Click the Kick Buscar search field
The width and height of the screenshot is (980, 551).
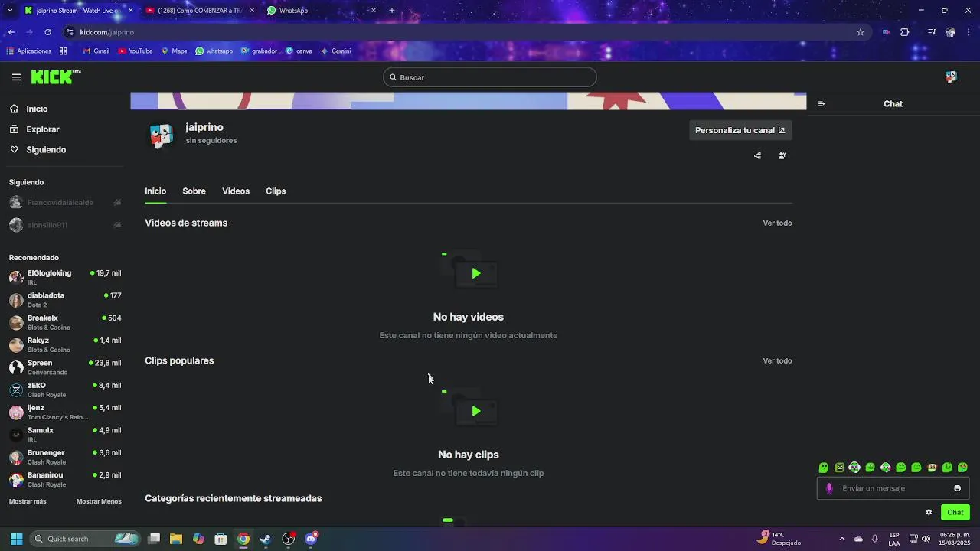(x=490, y=77)
